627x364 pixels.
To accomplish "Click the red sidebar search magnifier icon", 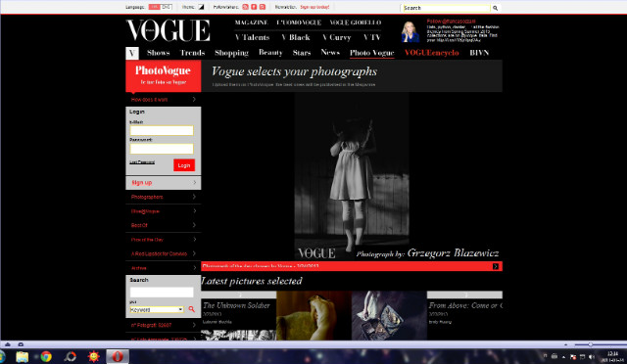I will 192,309.
